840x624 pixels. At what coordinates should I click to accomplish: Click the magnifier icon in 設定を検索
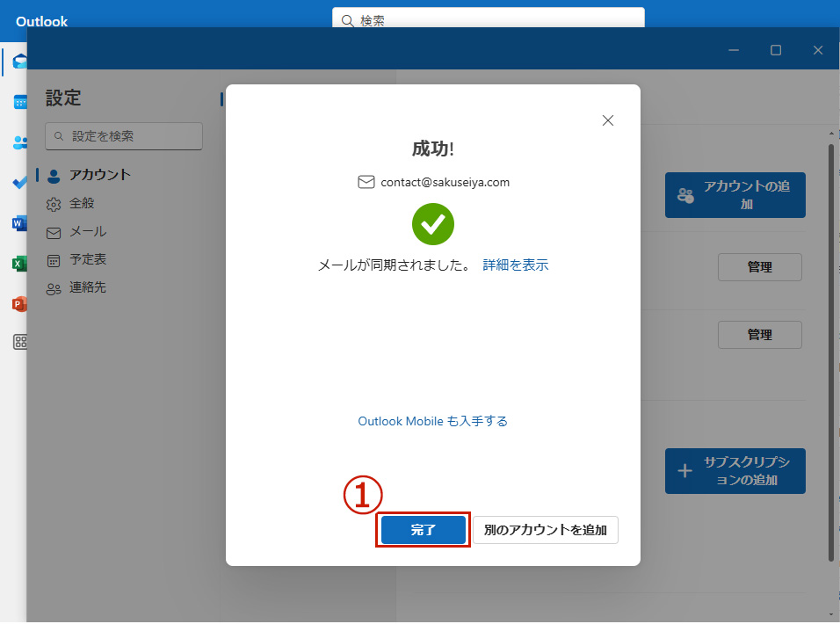coord(59,136)
